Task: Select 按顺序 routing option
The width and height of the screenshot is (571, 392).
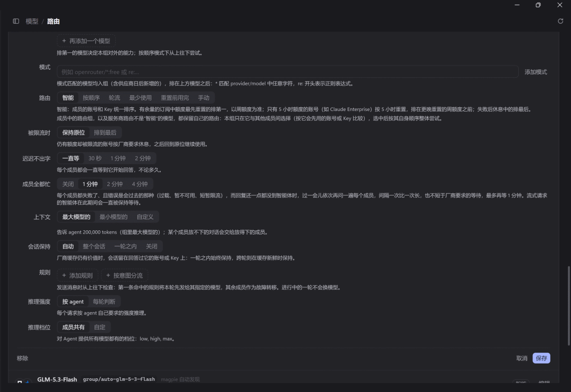Action: (91, 98)
